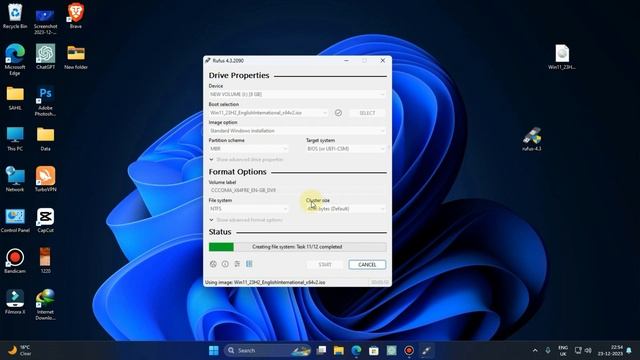Expand Show advanced drive properties
The height and width of the screenshot is (360, 640).
click(x=246, y=160)
